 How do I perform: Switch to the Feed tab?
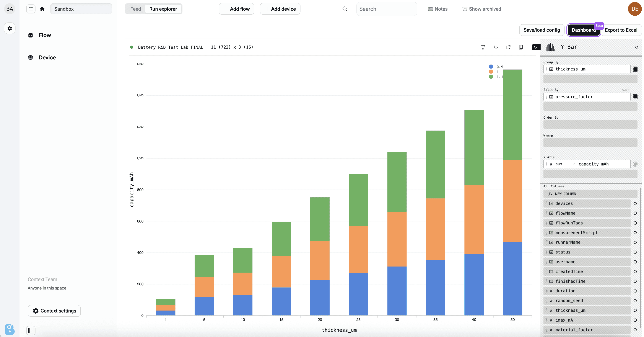pyautogui.click(x=135, y=9)
